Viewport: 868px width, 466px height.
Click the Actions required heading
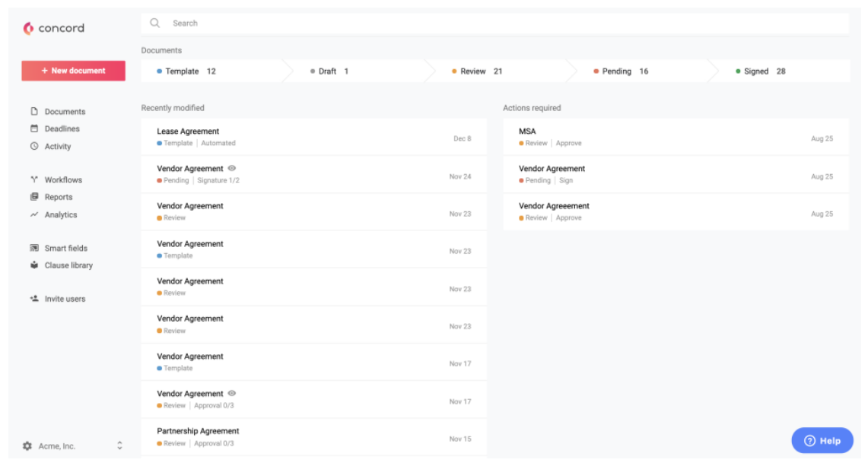click(532, 108)
